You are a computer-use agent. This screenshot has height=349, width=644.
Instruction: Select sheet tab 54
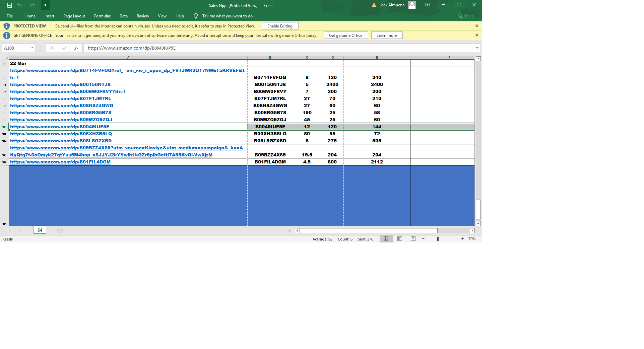point(40,230)
